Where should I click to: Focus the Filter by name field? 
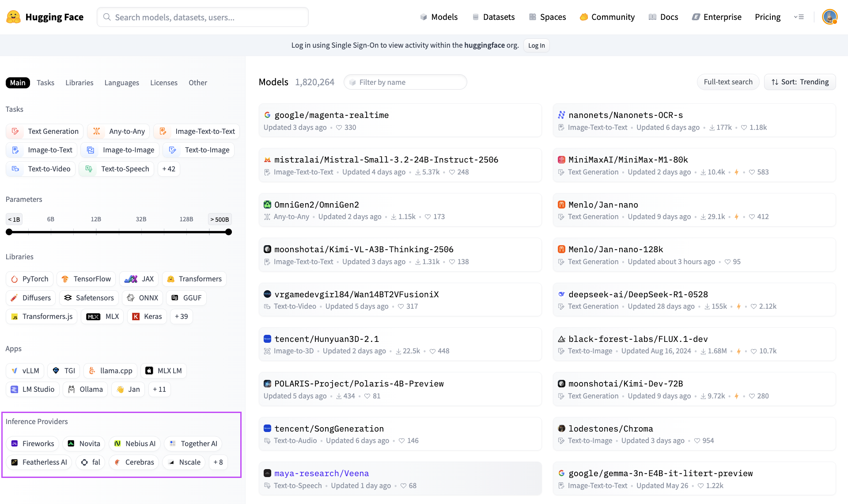(x=405, y=83)
